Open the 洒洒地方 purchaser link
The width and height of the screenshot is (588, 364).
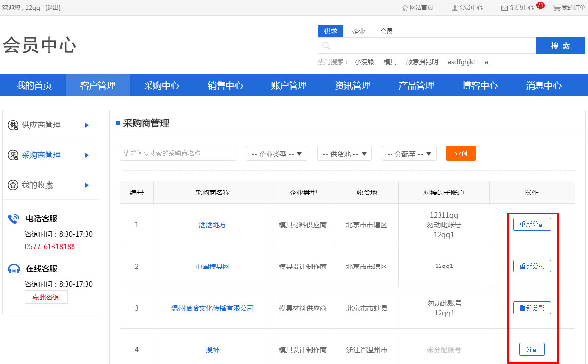213,225
